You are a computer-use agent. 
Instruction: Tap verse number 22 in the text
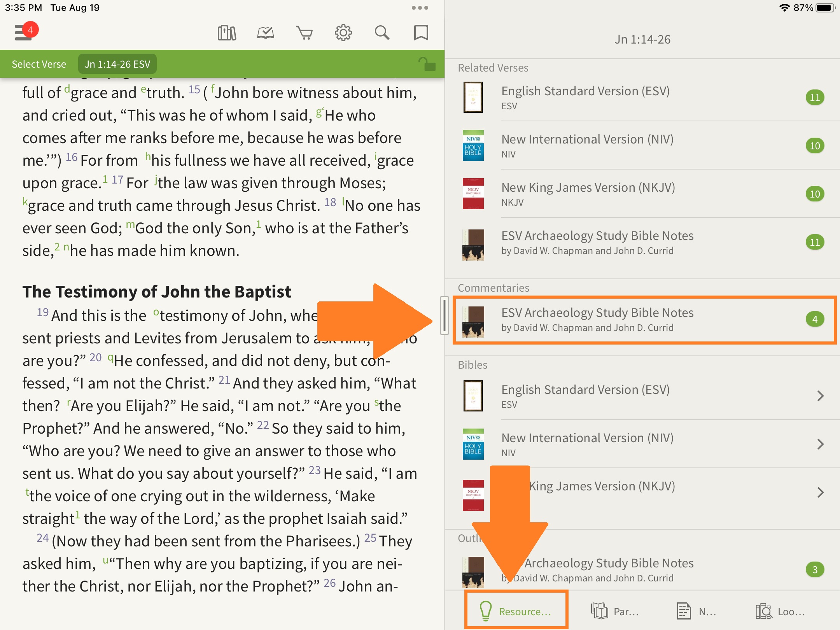click(263, 425)
